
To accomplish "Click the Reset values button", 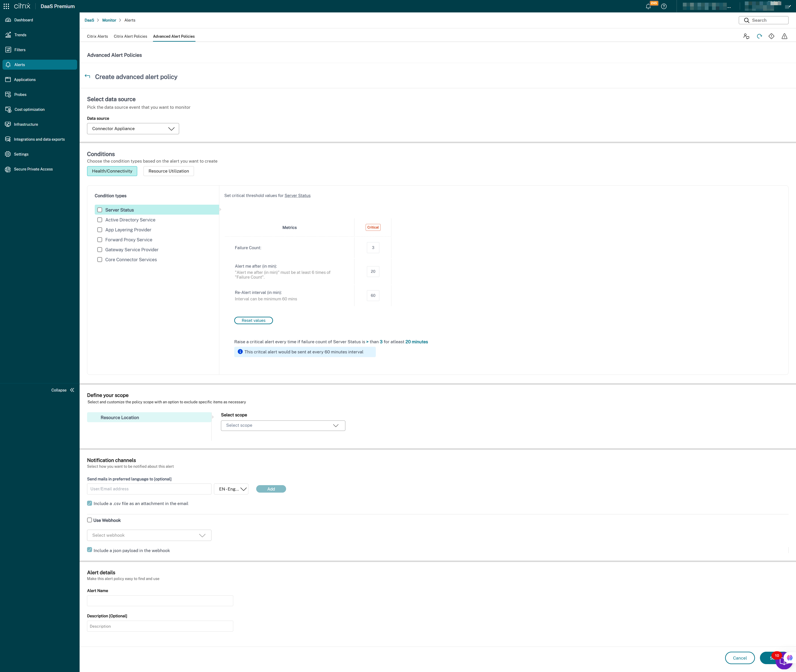I will (x=253, y=320).
